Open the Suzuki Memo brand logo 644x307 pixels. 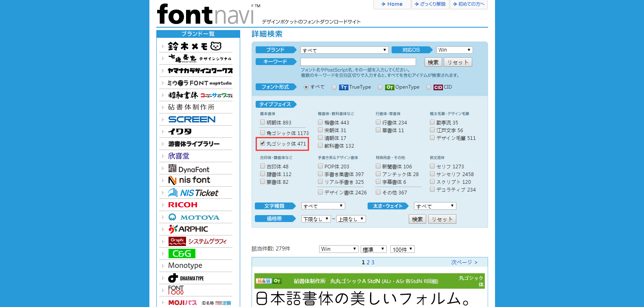point(195,46)
